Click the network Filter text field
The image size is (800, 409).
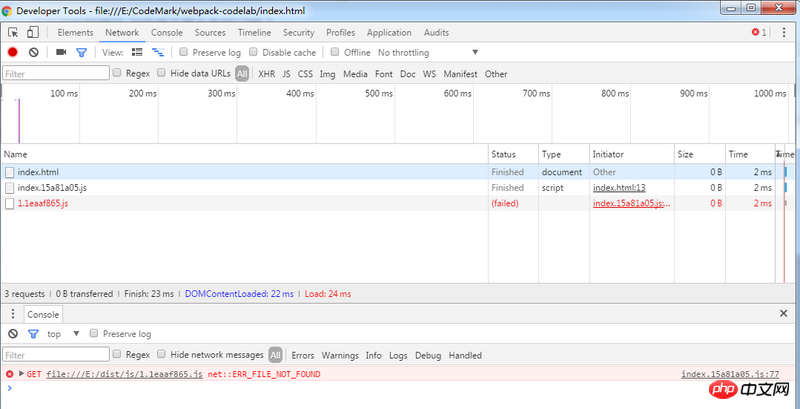(x=55, y=73)
